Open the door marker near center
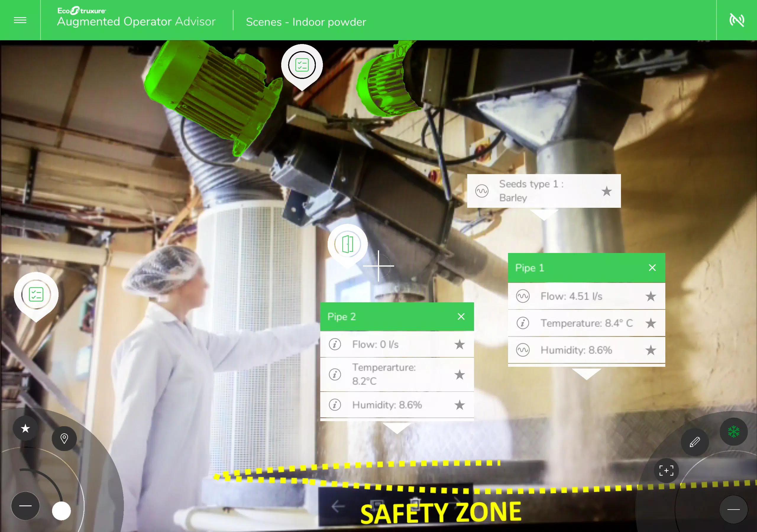Screen dimensions: 757x532 (347, 244)
